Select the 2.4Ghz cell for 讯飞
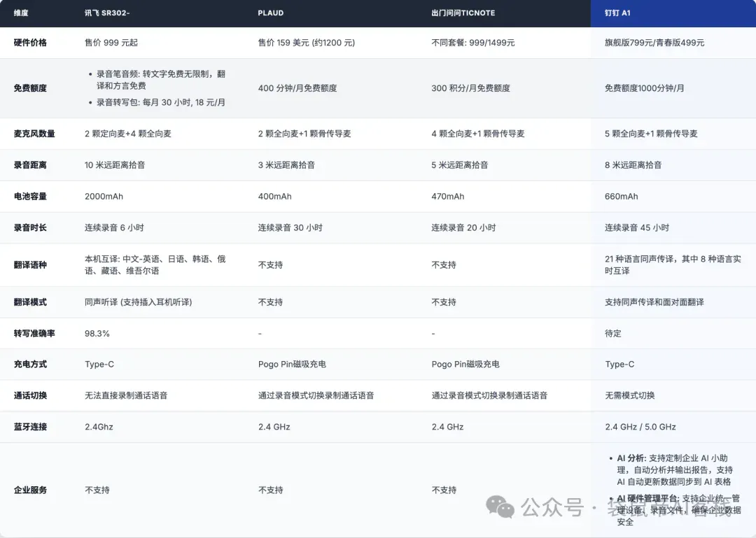 point(99,427)
